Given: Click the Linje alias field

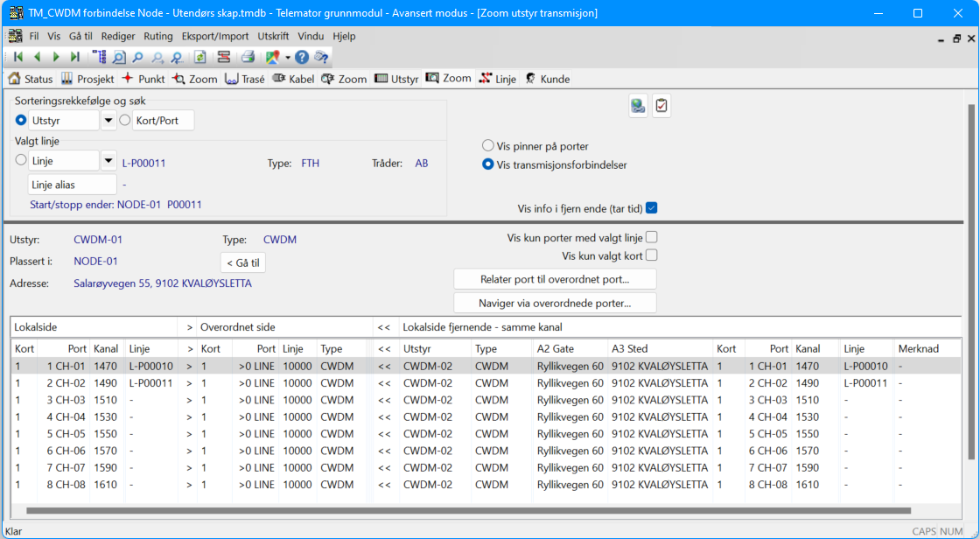Looking at the screenshot, I should (73, 185).
